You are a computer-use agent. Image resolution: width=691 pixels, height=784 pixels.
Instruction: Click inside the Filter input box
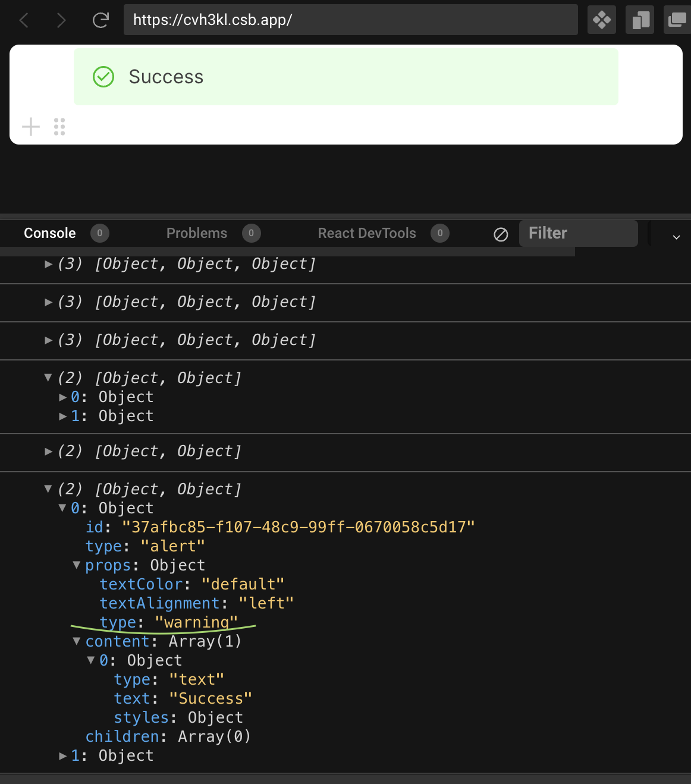578,233
